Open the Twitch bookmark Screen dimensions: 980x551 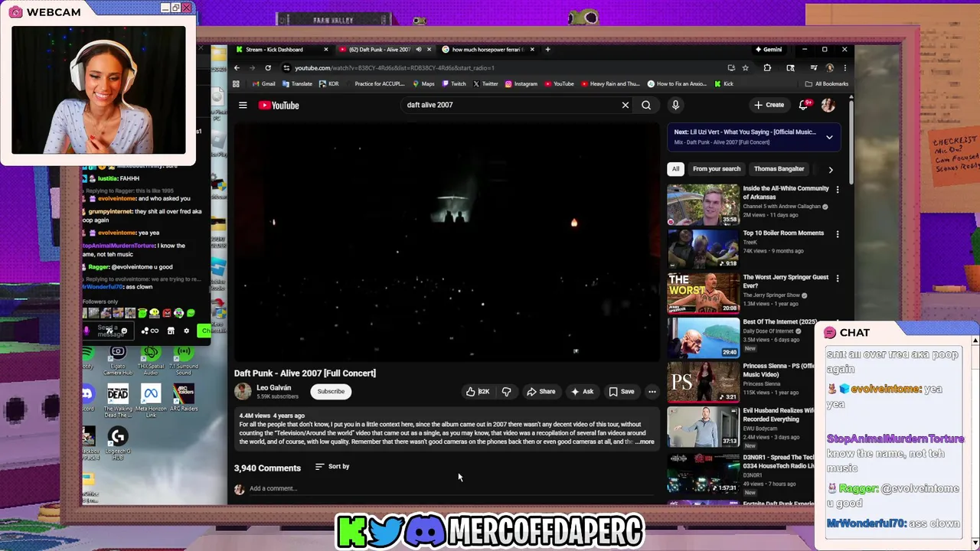click(x=454, y=83)
